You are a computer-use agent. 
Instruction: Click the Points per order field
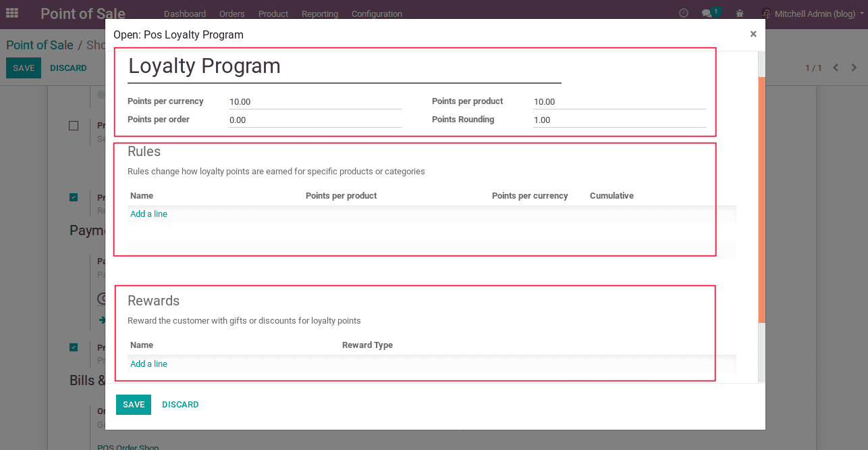tap(315, 120)
